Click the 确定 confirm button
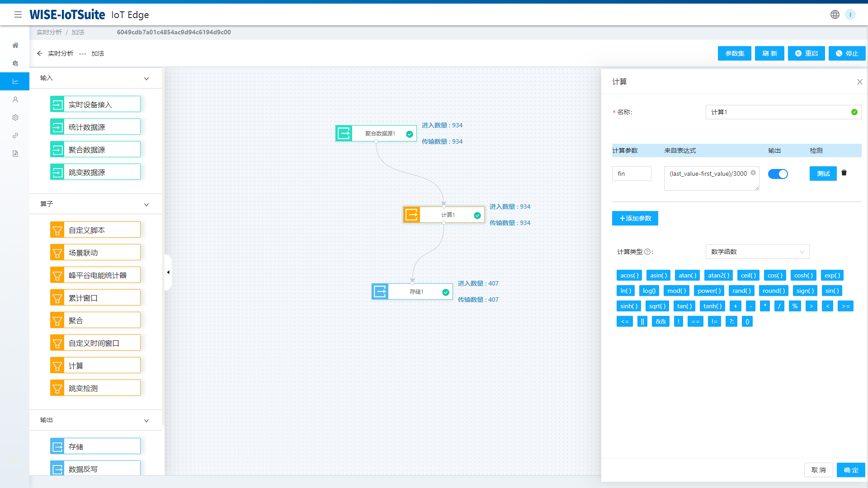 click(x=850, y=470)
